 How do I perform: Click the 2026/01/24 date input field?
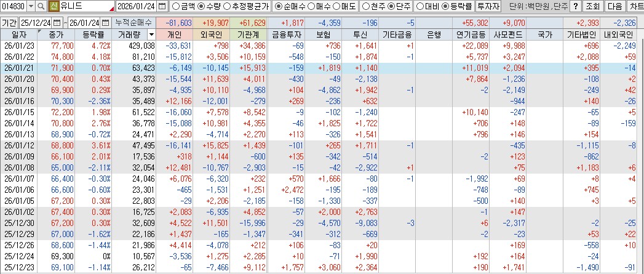pyautogui.click(x=137, y=6)
